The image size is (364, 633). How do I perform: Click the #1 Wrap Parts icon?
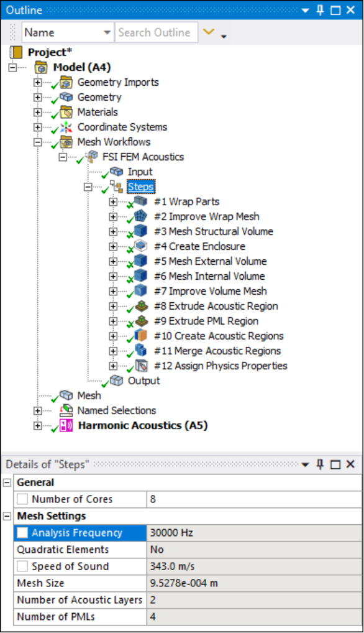[140, 201]
